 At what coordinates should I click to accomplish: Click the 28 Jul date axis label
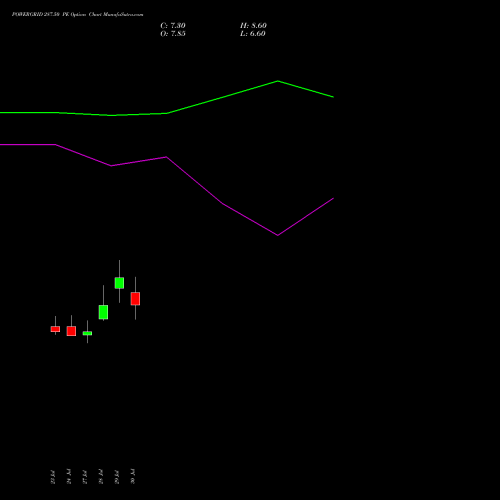101,477
